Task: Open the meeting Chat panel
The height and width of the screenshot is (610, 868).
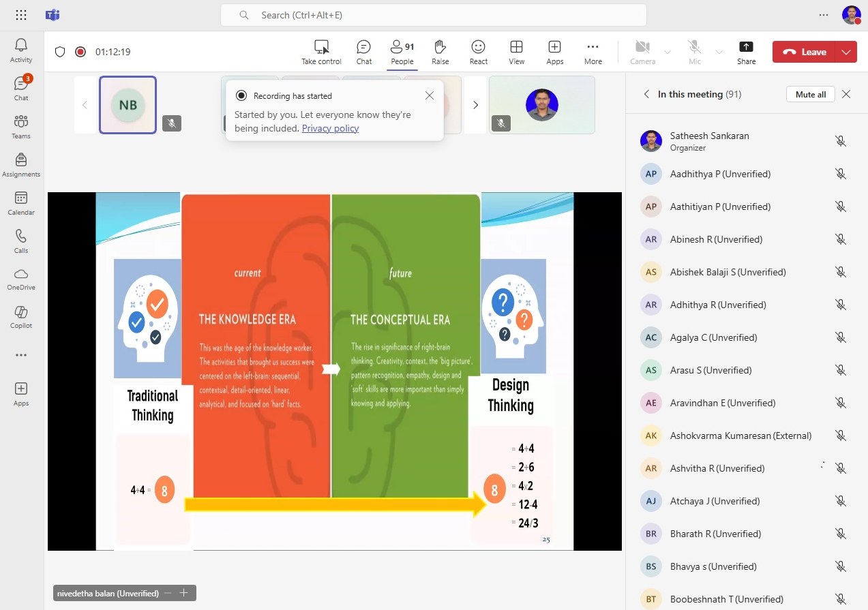Action: [x=364, y=52]
